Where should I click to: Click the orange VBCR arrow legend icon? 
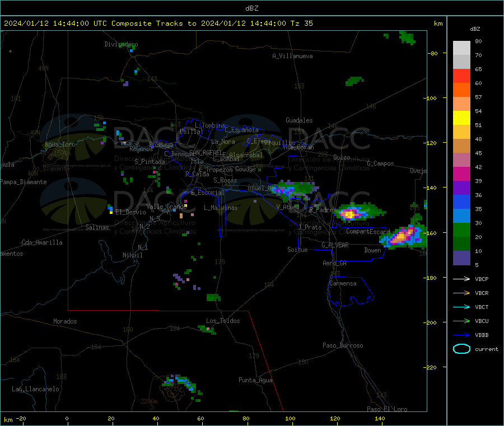[461, 293]
